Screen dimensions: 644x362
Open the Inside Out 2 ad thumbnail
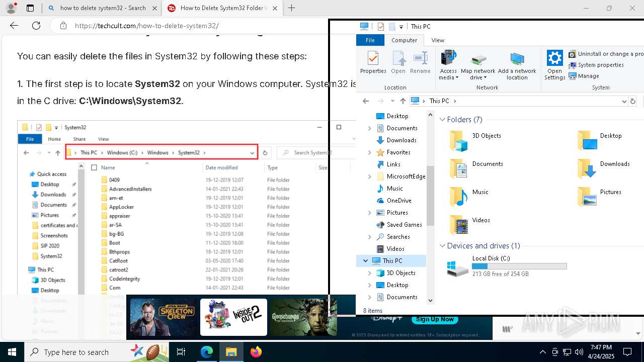click(x=233, y=317)
